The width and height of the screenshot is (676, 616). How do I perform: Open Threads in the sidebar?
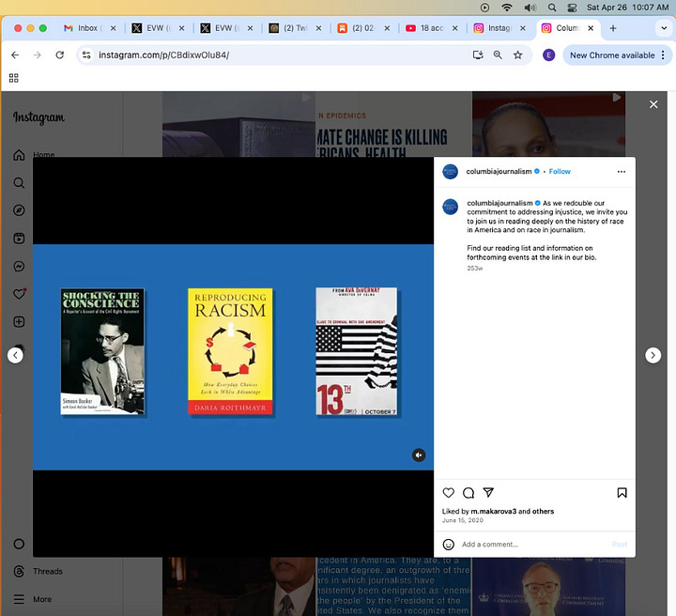pos(38,572)
